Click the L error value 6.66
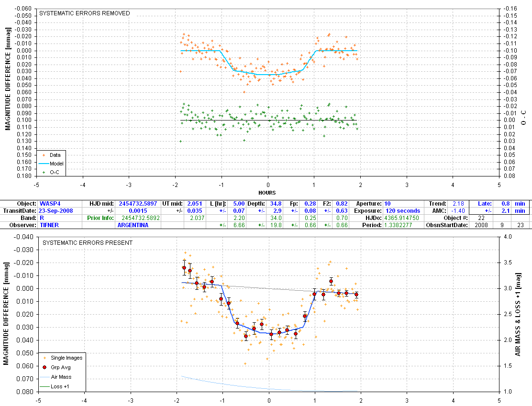The image size is (532, 406). click(239, 225)
